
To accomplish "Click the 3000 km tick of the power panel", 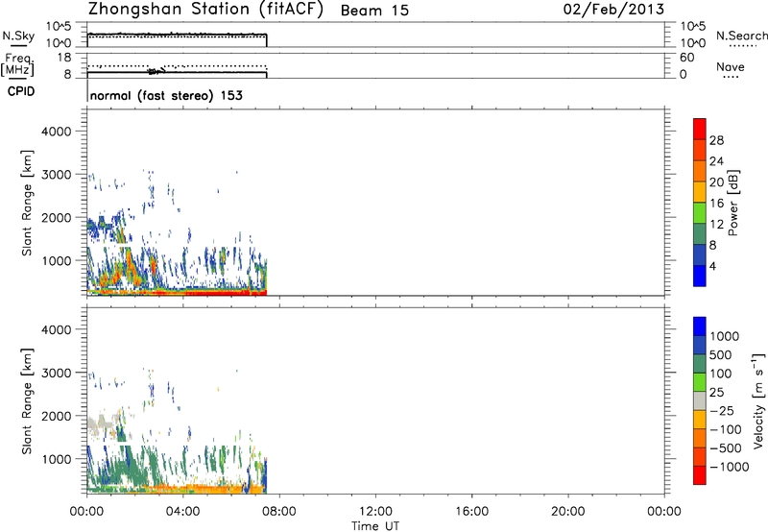I will point(57,175).
